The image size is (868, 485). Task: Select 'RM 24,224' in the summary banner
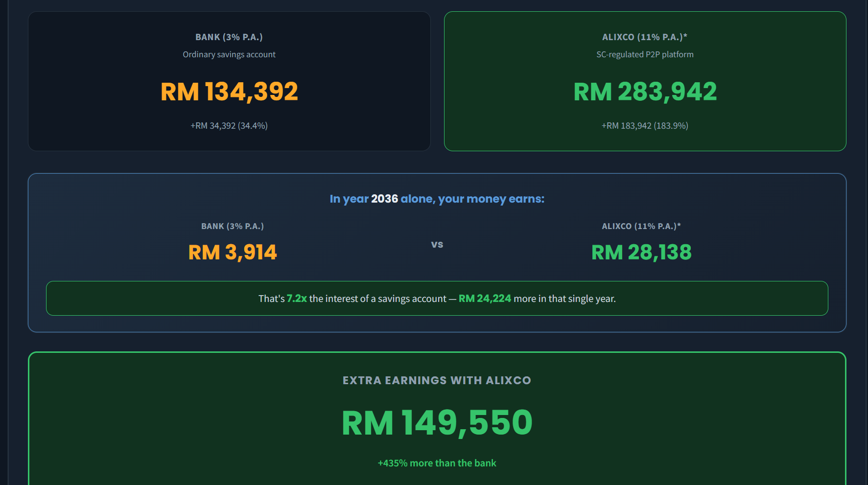485,299
